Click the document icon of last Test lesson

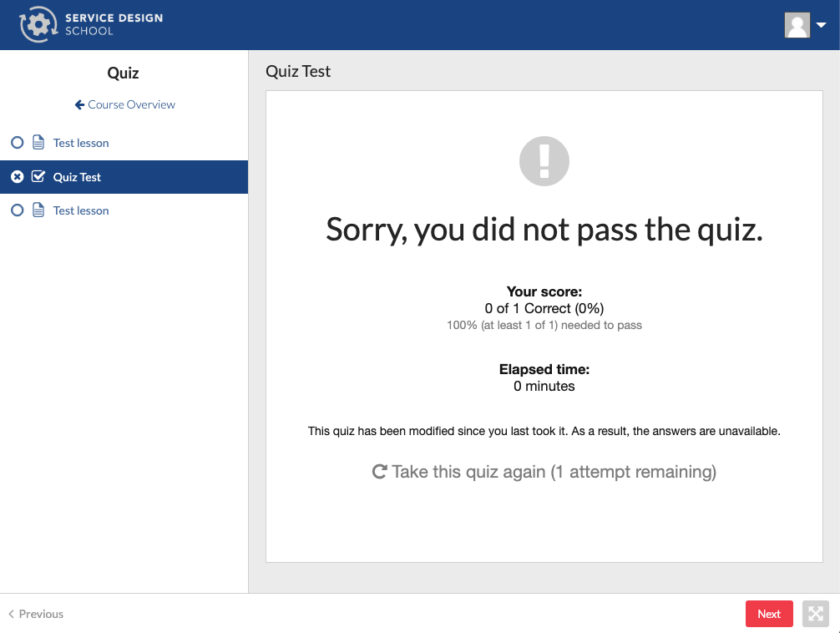[38, 210]
